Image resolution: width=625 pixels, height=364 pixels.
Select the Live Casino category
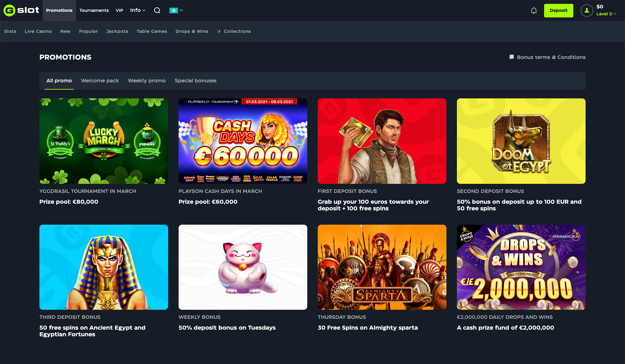pyautogui.click(x=38, y=31)
